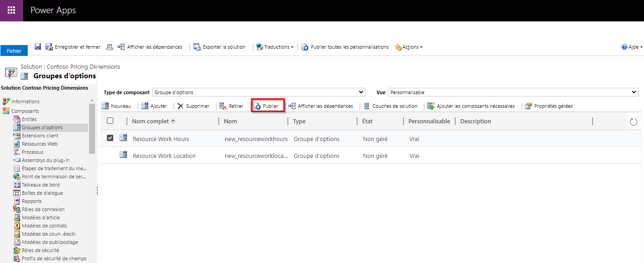This screenshot has height=263, width=644.
Task: Select Rôles de connexion in the tree
Action: (x=43, y=209)
